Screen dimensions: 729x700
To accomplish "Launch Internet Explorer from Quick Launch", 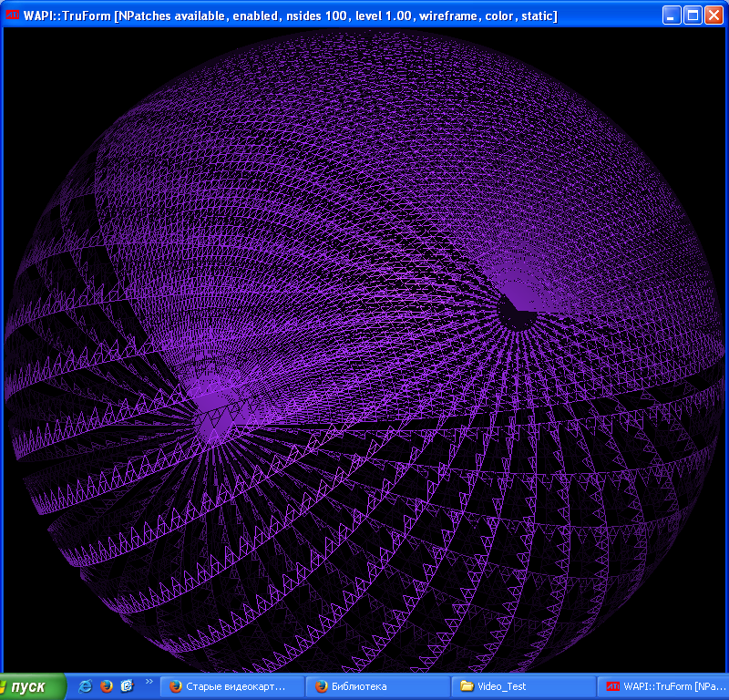I will pyautogui.click(x=83, y=686).
